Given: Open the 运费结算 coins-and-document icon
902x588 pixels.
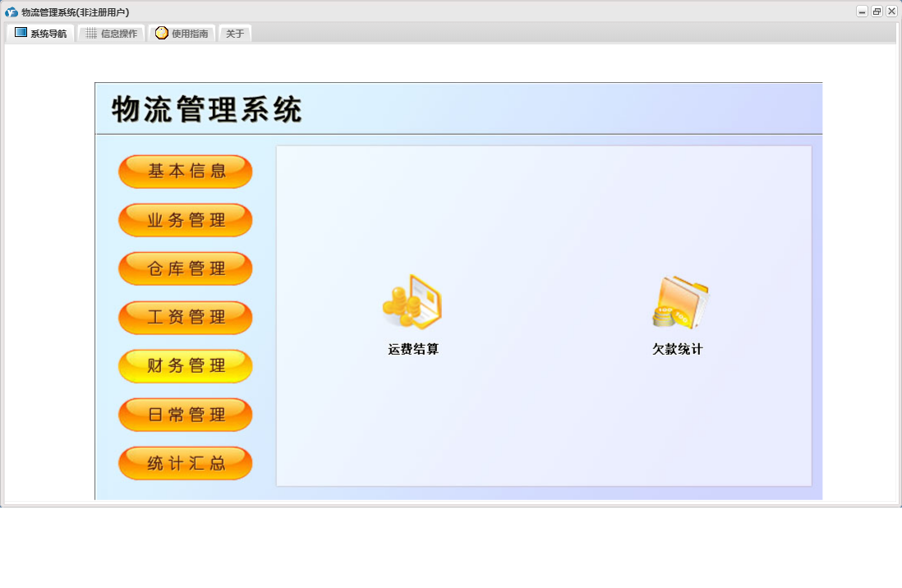Looking at the screenshot, I should click(413, 302).
